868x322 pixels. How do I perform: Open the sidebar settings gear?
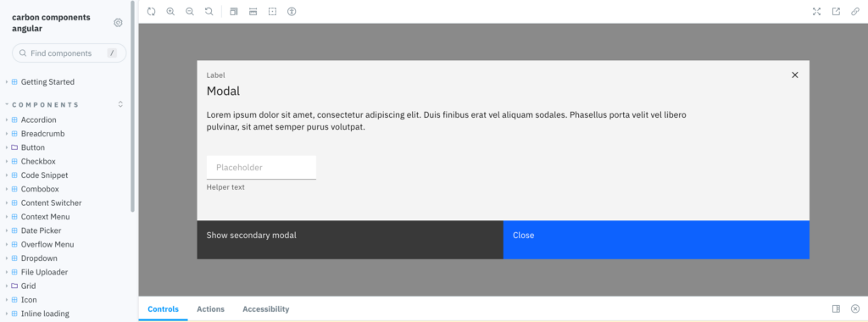coord(118,23)
